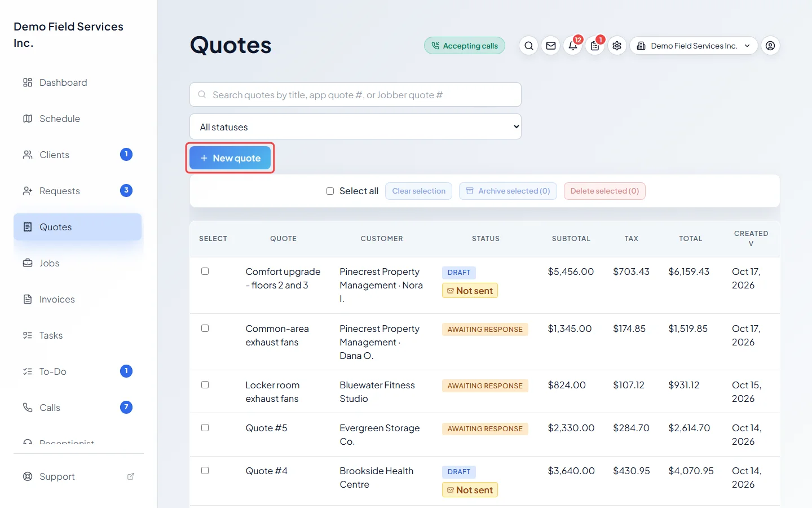Open the All statuses dropdown
This screenshot has width=812, height=508.
point(355,127)
